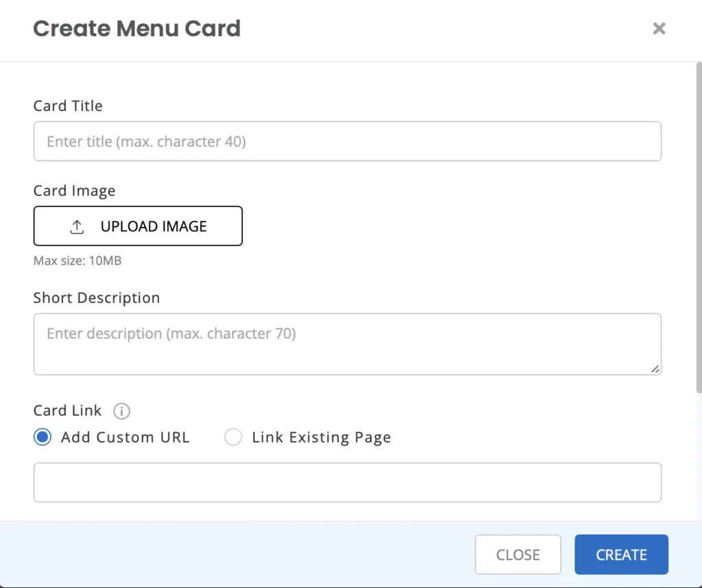
Task: Click the selected radio indicator for Add Custom URL
Action: point(42,437)
